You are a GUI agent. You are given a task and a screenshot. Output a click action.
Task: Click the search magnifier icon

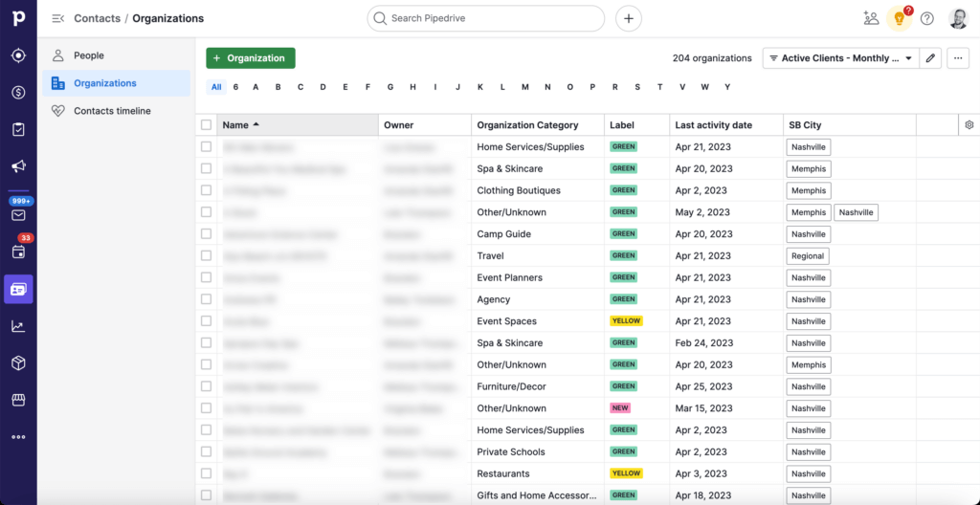coord(379,19)
